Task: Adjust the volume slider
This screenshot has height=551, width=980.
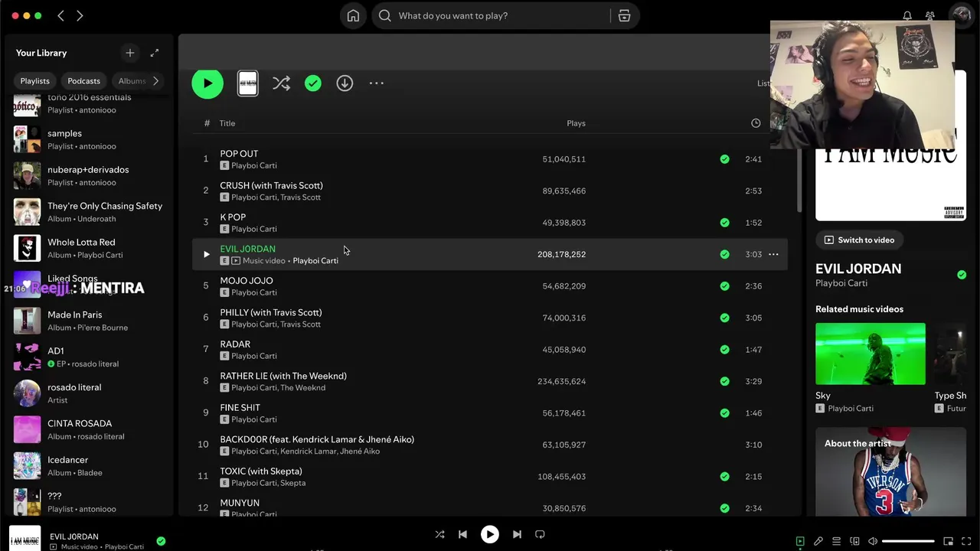Action: (x=908, y=541)
